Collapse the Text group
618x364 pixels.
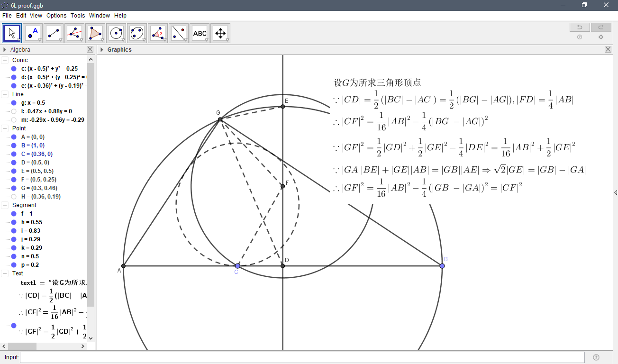pyautogui.click(x=5, y=273)
